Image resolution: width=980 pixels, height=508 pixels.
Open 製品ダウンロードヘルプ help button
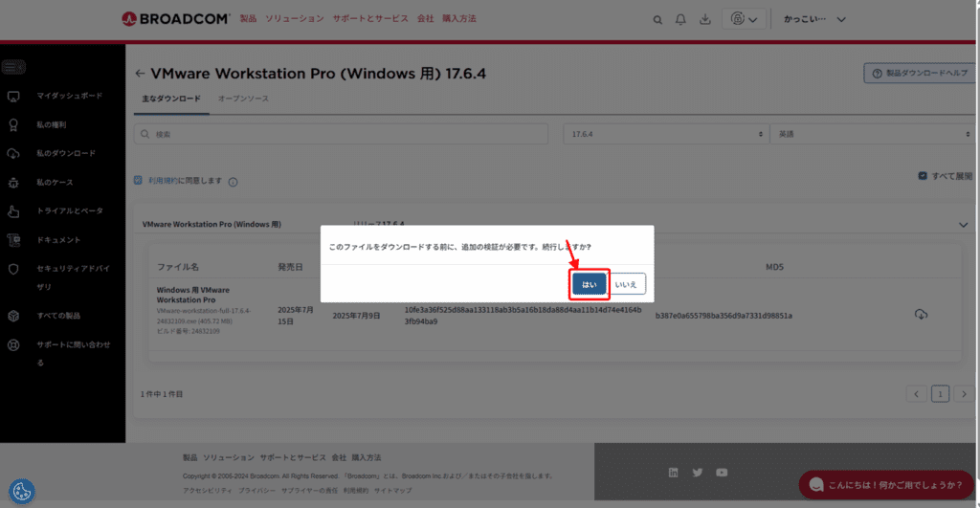(920, 73)
